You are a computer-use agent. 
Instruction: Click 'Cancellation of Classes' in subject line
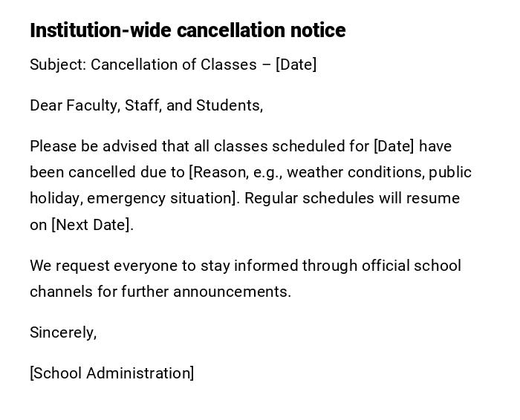(x=174, y=65)
